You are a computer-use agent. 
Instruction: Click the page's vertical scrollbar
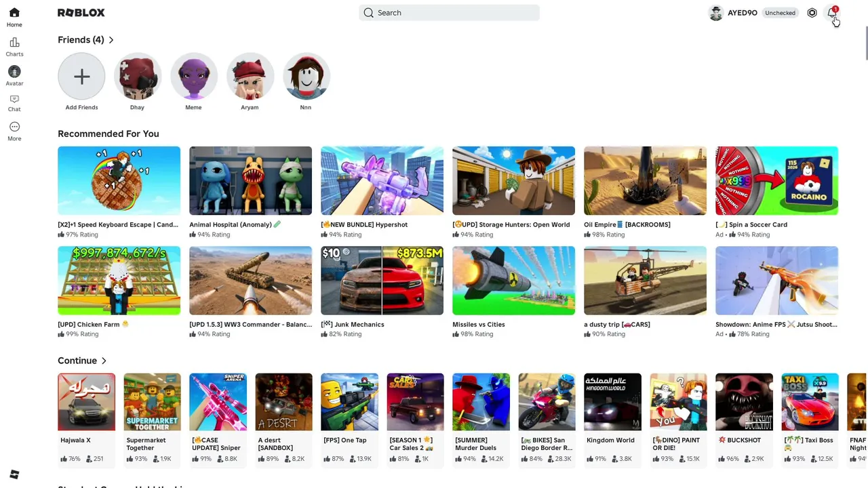pos(865,44)
